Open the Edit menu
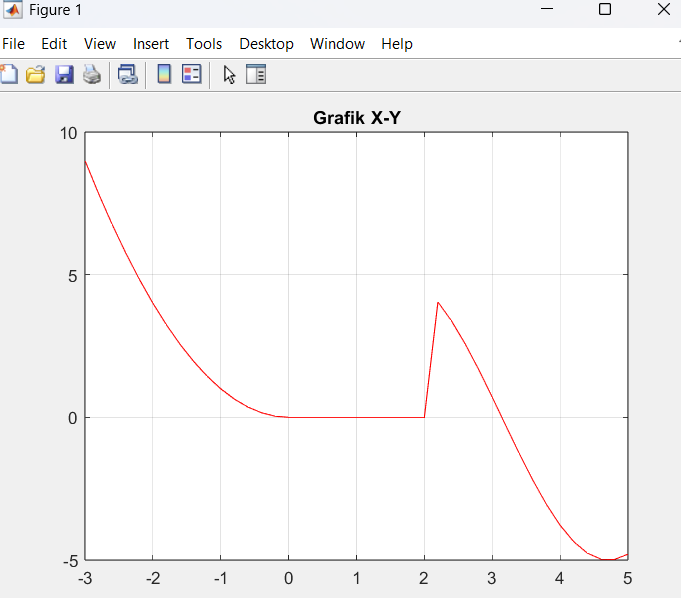 coord(54,44)
